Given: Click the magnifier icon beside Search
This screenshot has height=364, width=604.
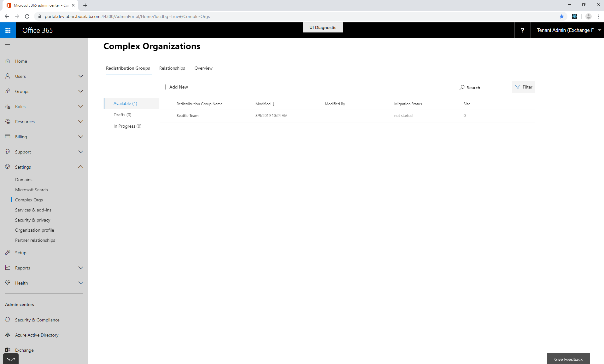Looking at the screenshot, I should click(x=462, y=88).
